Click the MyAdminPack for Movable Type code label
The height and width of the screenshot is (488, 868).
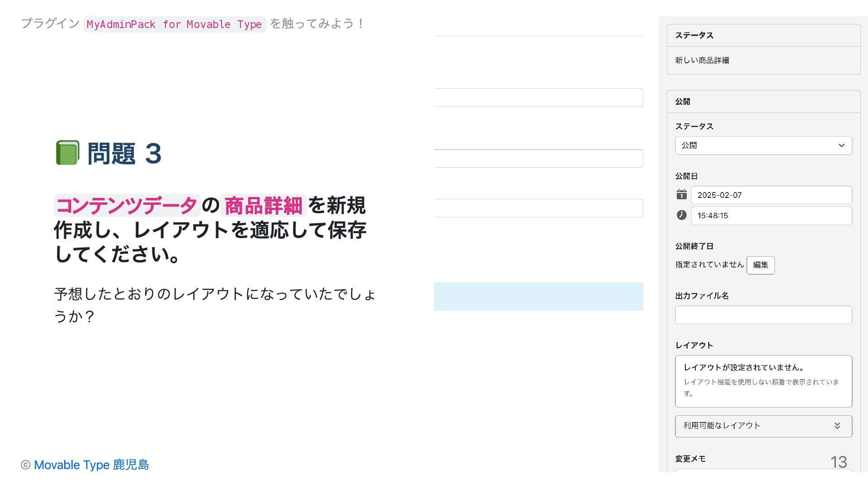click(174, 24)
